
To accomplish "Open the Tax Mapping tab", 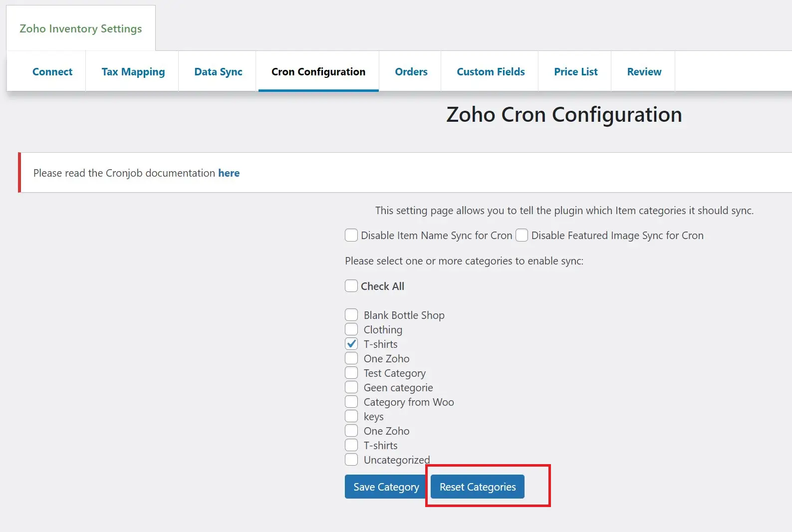I will click(133, 71).
